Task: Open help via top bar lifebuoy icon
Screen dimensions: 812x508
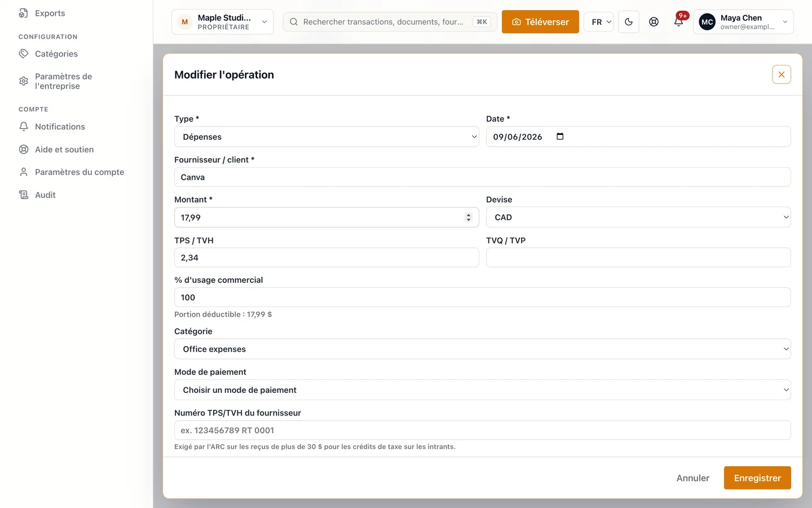Action: point(654,22)
